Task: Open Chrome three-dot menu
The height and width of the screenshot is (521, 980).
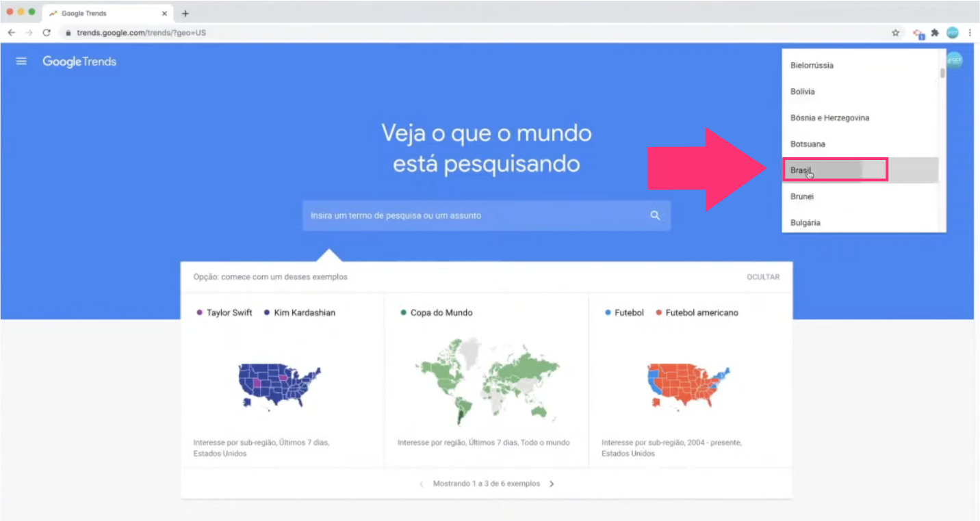Action: point(970,32)
